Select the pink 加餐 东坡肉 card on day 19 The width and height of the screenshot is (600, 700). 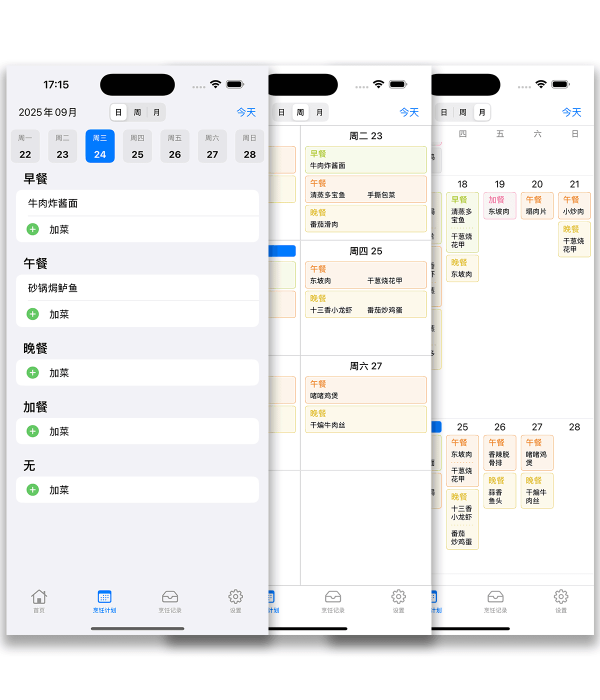tap(499, 205)
